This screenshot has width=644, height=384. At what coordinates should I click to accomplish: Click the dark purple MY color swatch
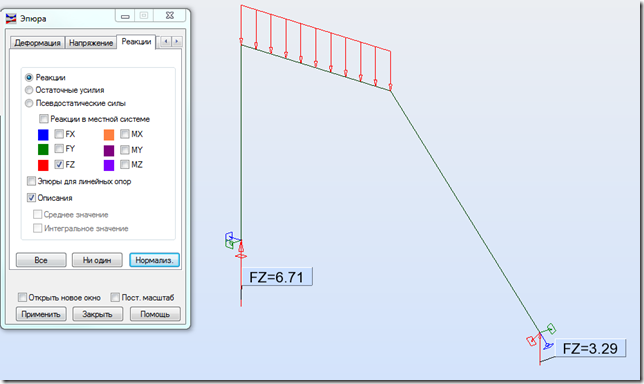[109, 150]
